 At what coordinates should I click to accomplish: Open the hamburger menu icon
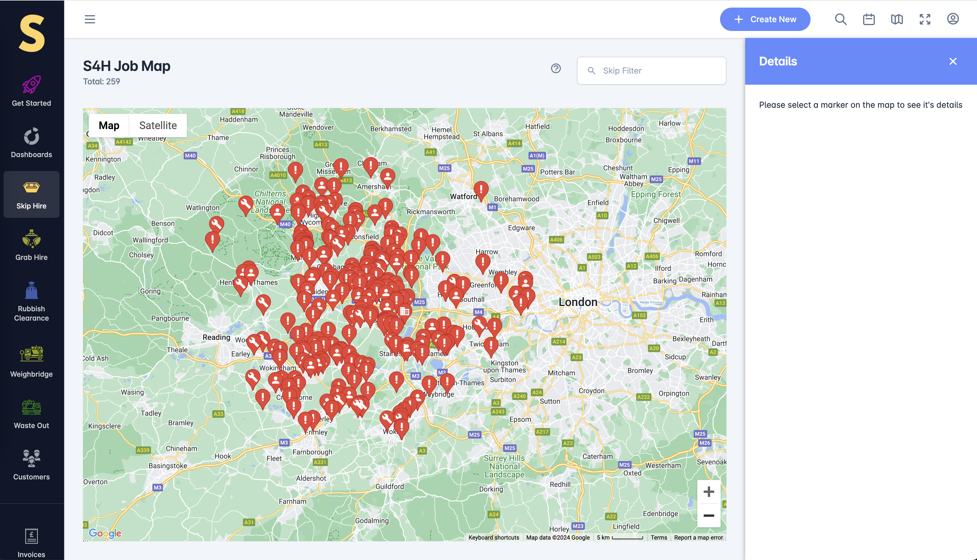coord(90,19)
